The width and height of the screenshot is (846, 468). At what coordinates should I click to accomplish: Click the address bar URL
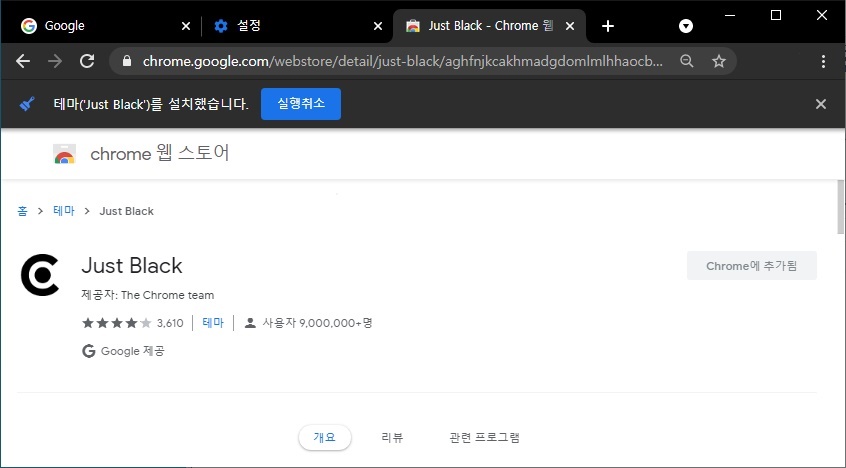pyautogui.click(x=402, y=61)
